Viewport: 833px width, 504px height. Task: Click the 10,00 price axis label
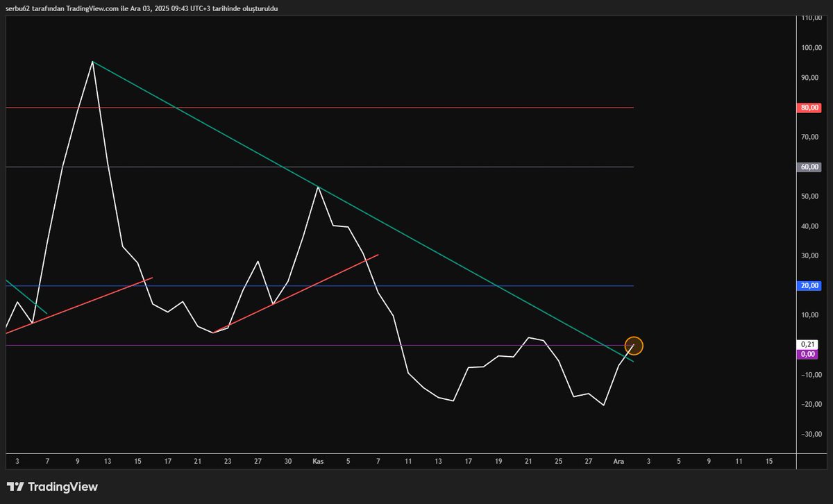point(810,315)
